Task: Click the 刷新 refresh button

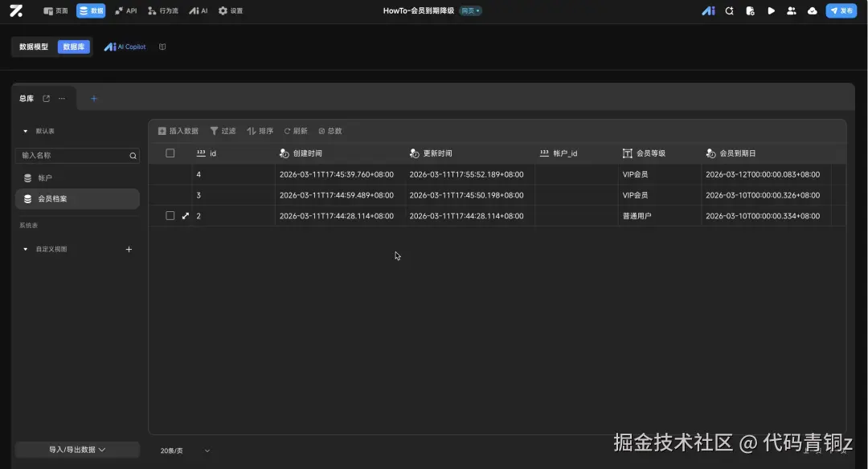Action: [x=296, y=131]
